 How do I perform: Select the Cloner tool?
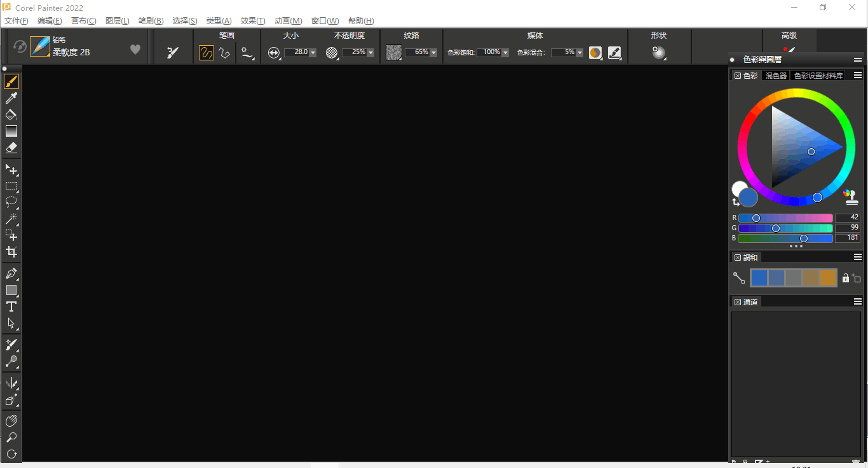click(x=11, y=345)
